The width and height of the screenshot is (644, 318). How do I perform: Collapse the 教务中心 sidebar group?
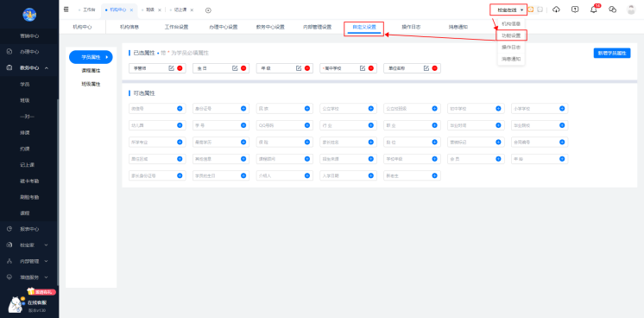click(47, 68)
